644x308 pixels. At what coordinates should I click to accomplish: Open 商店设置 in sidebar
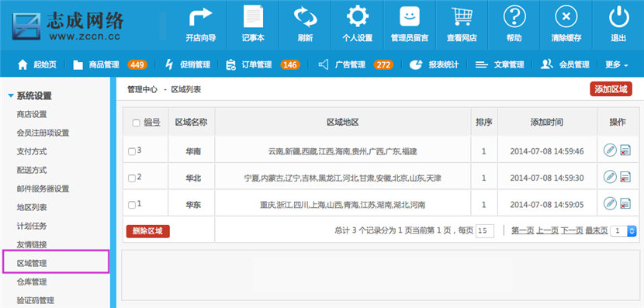pos(32,114)
